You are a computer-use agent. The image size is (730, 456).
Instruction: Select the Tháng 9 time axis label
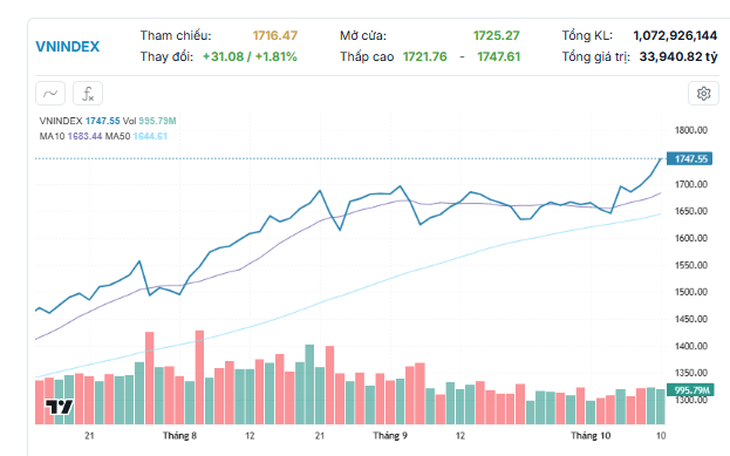(x=390, y=436)
